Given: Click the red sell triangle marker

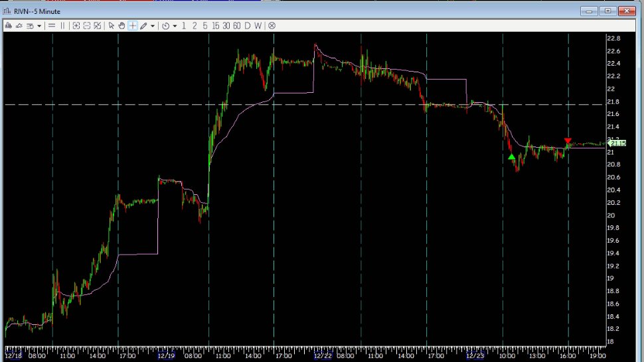Looking at the screenshot, I should (568, 141).
